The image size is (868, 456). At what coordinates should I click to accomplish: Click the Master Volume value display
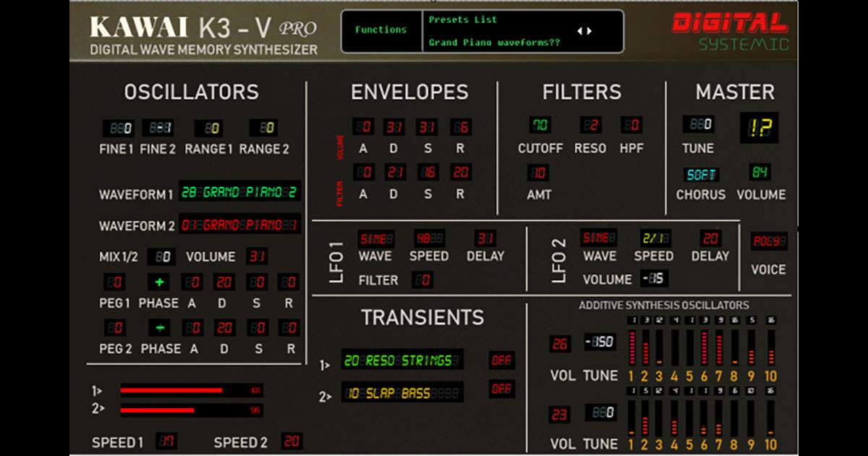pos(759,172)
